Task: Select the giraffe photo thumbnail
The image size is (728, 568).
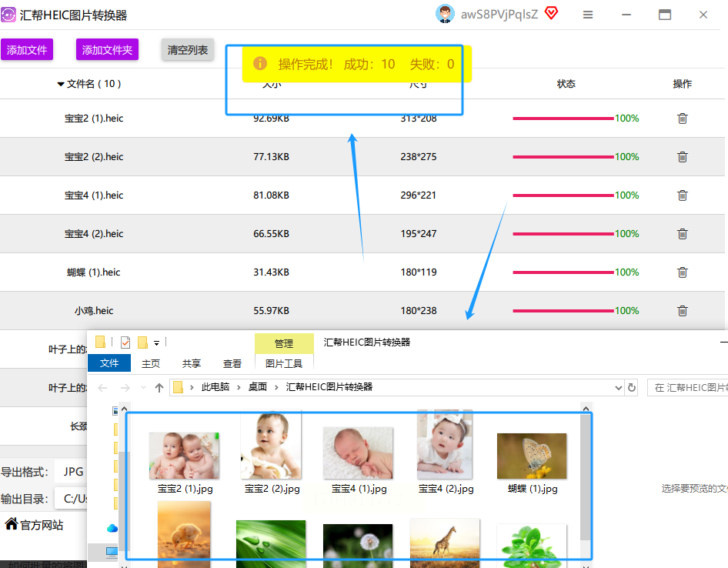Action: tap(444, 543)
